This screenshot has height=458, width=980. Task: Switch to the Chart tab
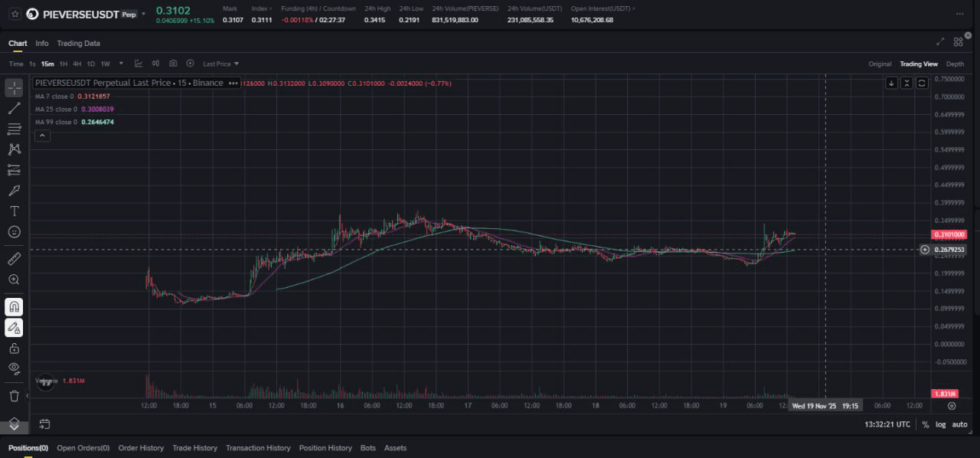coord(18,43)
